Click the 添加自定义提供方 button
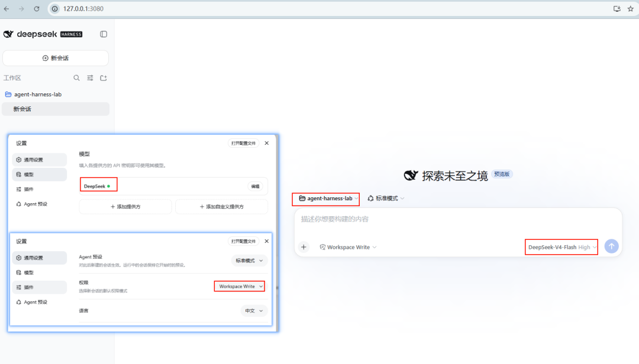Screen dimensions: 639x364 point(222,207)
